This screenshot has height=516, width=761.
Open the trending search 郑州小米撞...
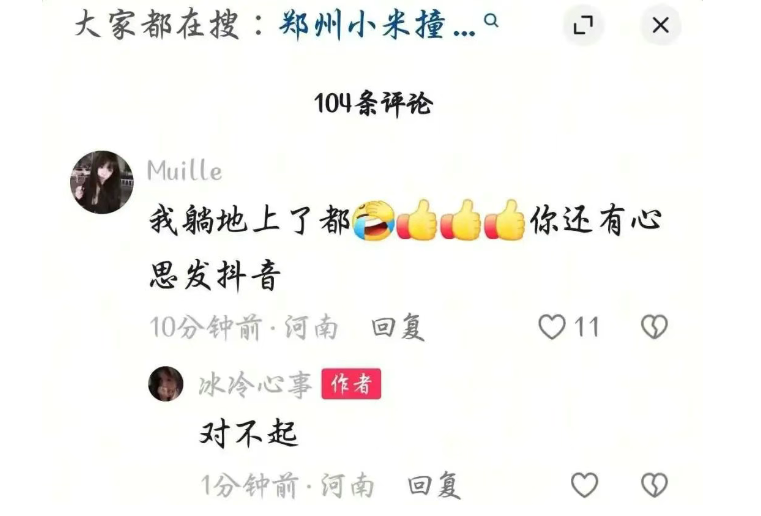(377, 25)
